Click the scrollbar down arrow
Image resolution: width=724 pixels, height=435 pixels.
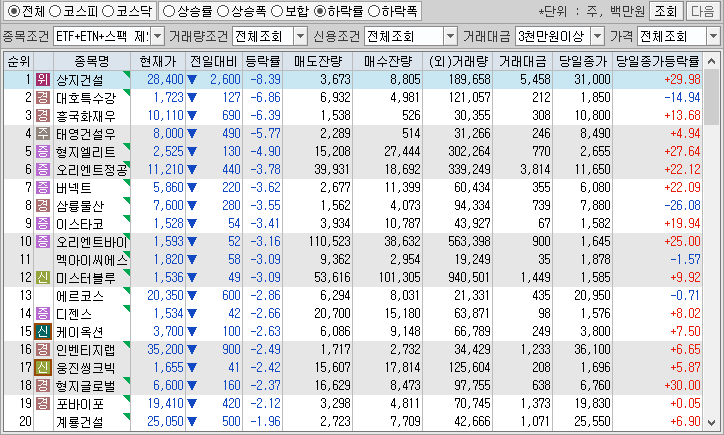[712, 423]
